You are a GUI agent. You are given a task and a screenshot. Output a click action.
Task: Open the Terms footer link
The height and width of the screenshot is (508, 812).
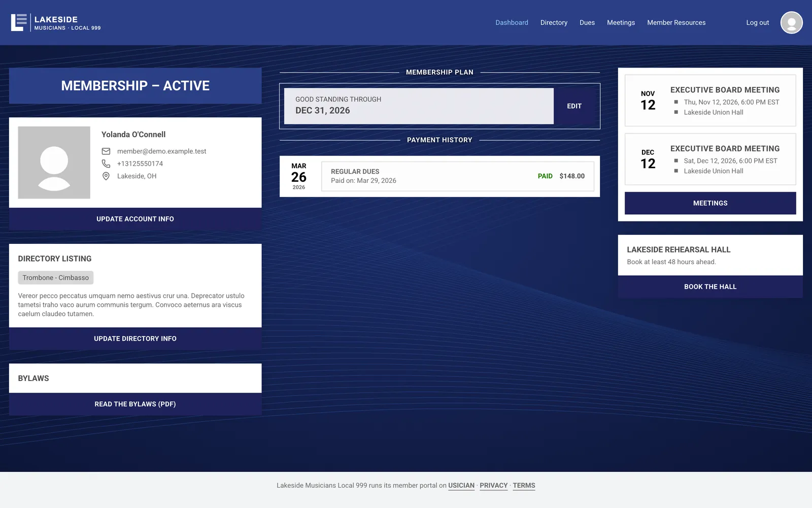click(524, 486)
